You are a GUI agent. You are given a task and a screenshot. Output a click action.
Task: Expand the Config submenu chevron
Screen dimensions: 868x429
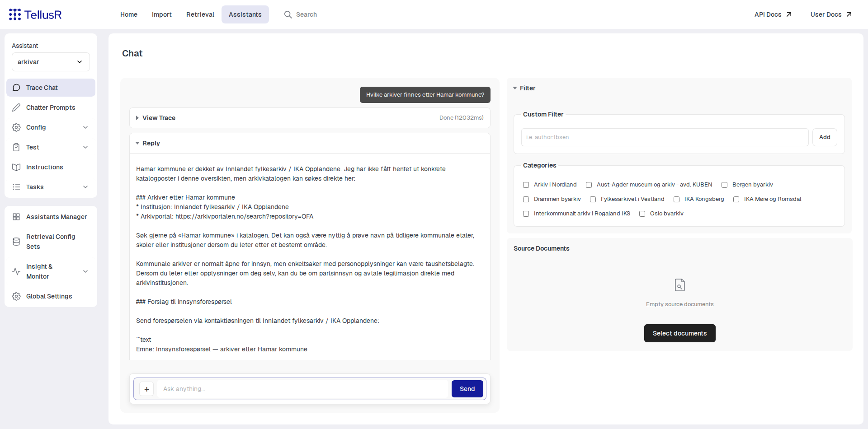[85, 127]
